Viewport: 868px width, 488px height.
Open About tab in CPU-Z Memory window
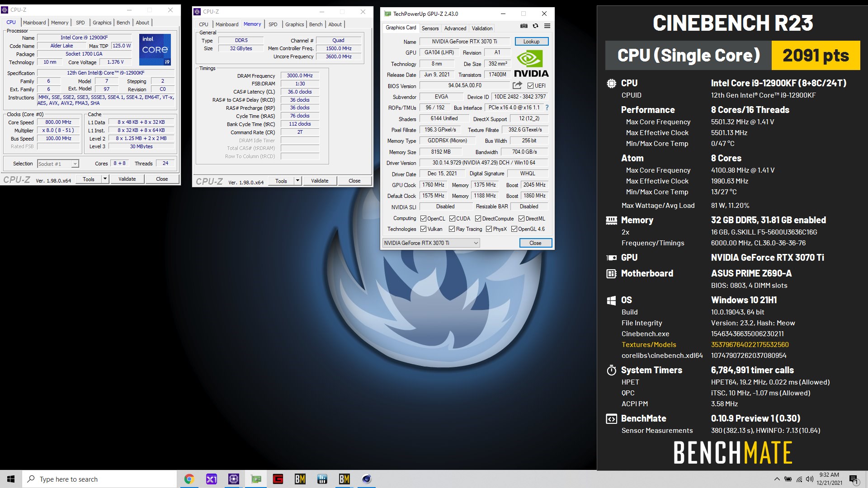(335, 24)
